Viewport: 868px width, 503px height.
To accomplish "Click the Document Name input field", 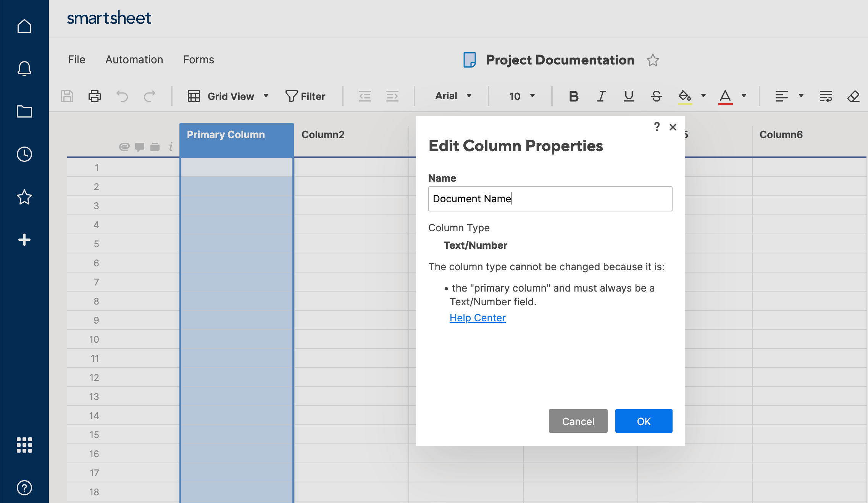I will point(550,198).
